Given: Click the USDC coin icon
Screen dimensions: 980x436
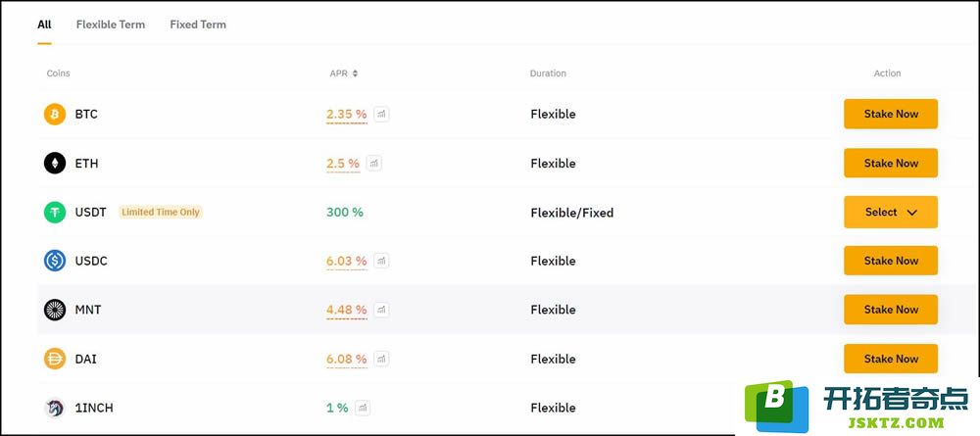Looking at the screenshot, I should tap(54, 261).
